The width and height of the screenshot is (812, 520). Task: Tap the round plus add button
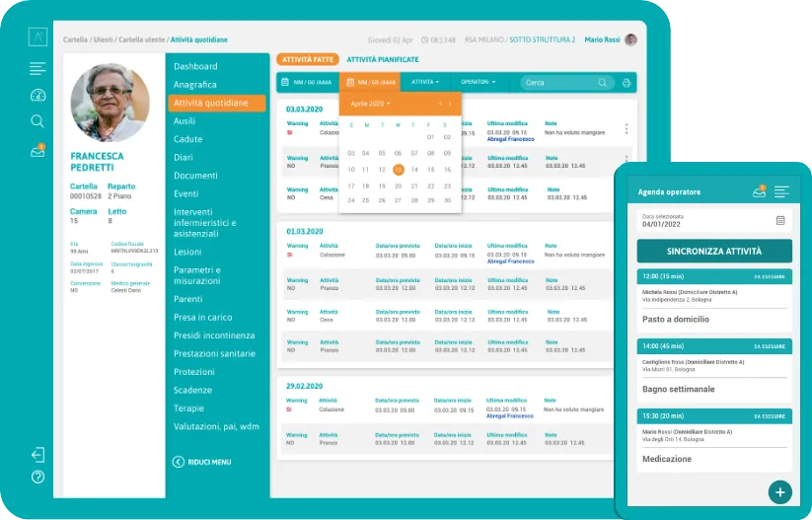780,492
